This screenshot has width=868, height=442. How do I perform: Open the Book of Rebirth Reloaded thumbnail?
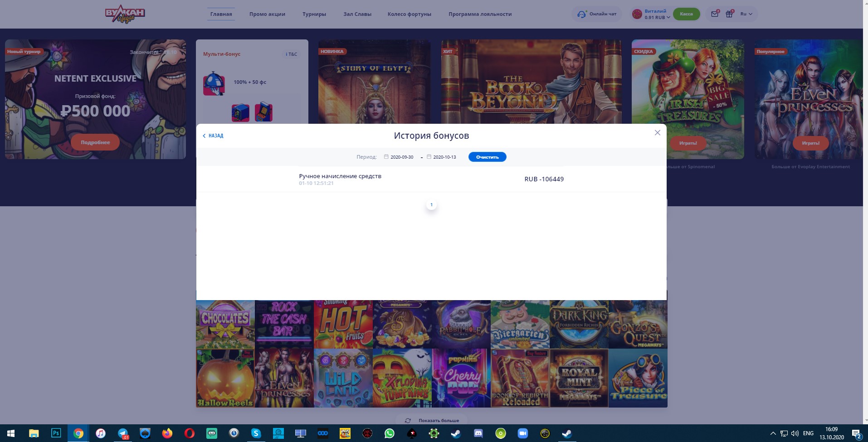click(520, 378)
